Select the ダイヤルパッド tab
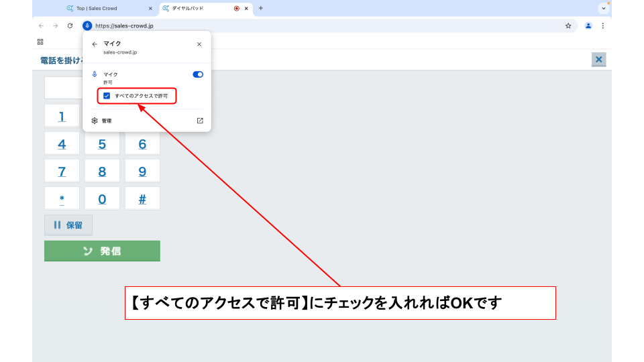 (195, 8)
